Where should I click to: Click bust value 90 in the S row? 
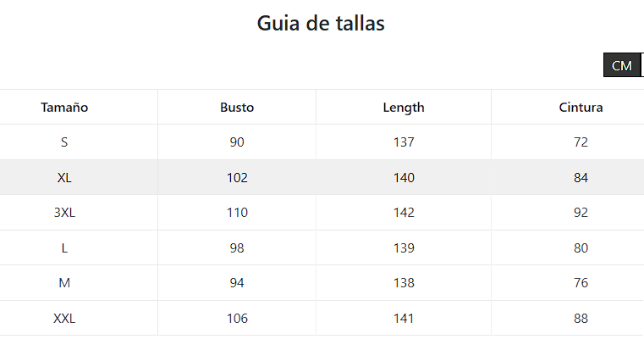(x=237, y=142)
